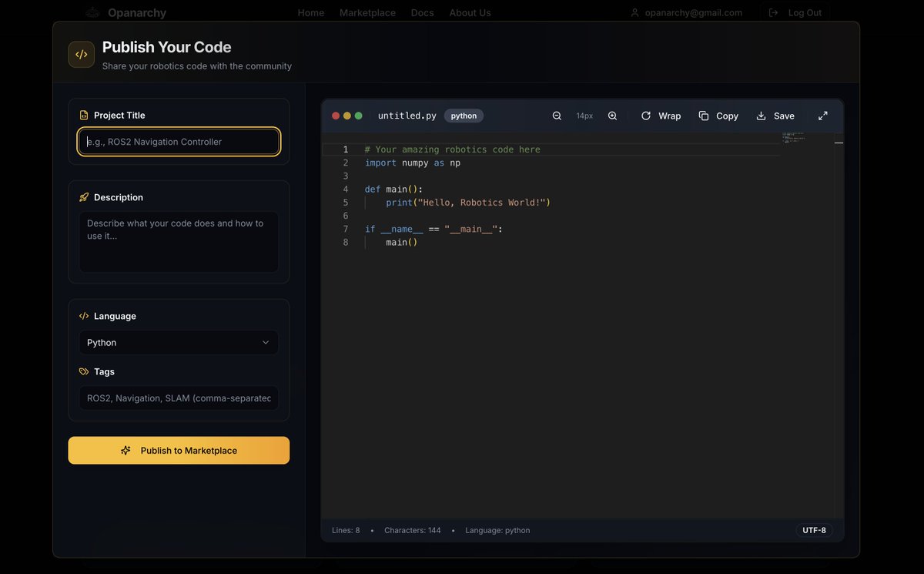Toggle Wrap in the editor toolbar
The image size is (924, 574).
tap(661, 116)
